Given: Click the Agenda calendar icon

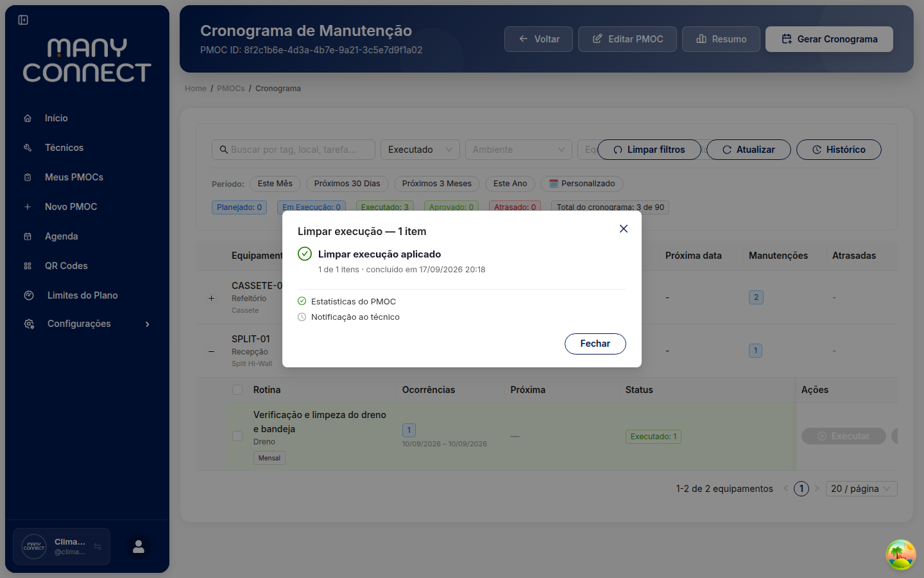Looking at the screenshot, I should [28, 236].
